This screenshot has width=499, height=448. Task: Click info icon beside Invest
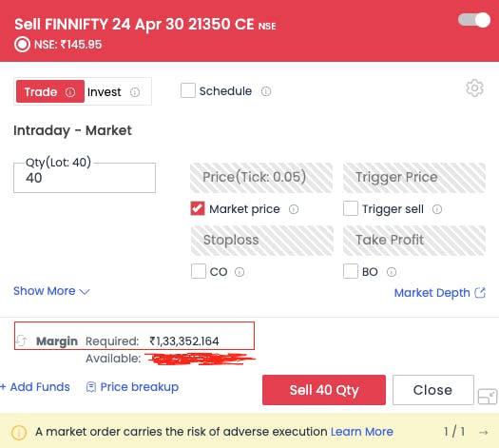135,92
